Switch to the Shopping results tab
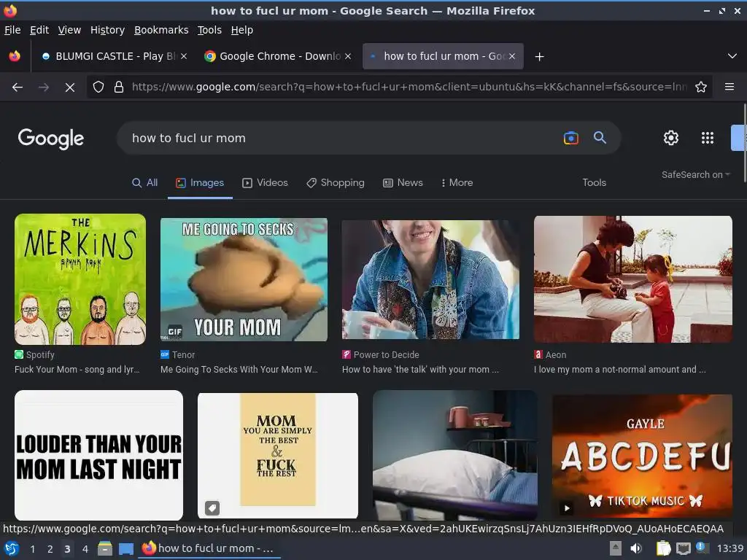 [x=336, y=183]
